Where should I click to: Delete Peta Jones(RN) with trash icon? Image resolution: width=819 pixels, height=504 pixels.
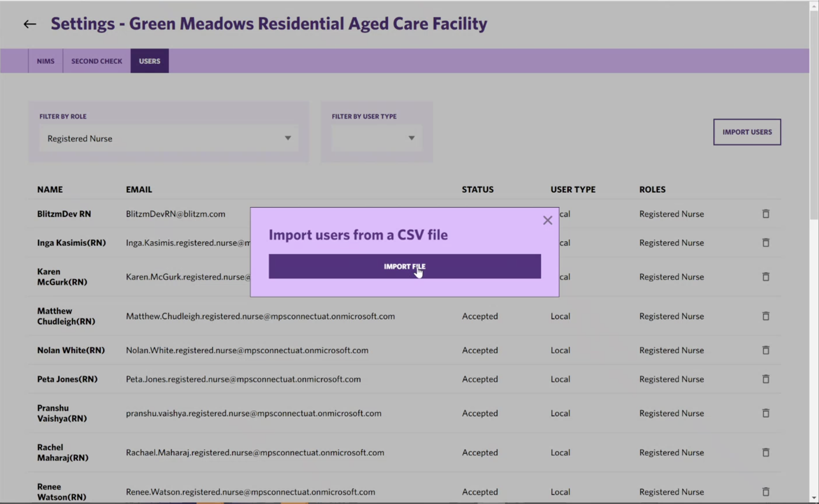coord(765,379)
